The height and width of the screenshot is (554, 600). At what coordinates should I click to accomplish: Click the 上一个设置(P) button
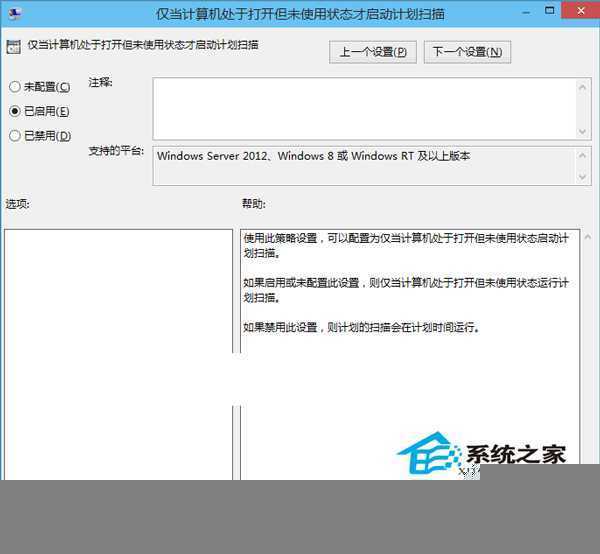click(x=373, y=52)
